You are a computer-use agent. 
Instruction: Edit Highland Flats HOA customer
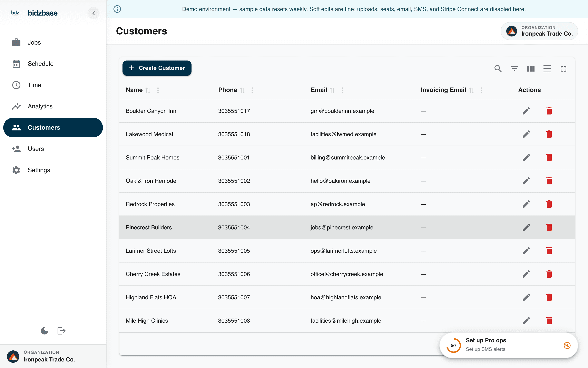coord(526,297)
